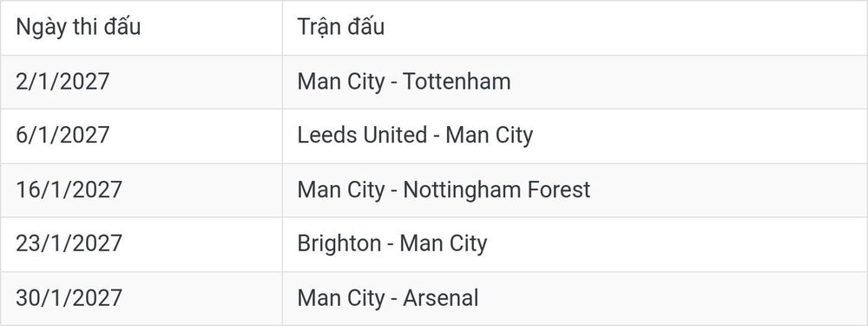Click the words Leeds United
Image resolution: width=868 pixels, height=326 pixels.
pos(362,136)
